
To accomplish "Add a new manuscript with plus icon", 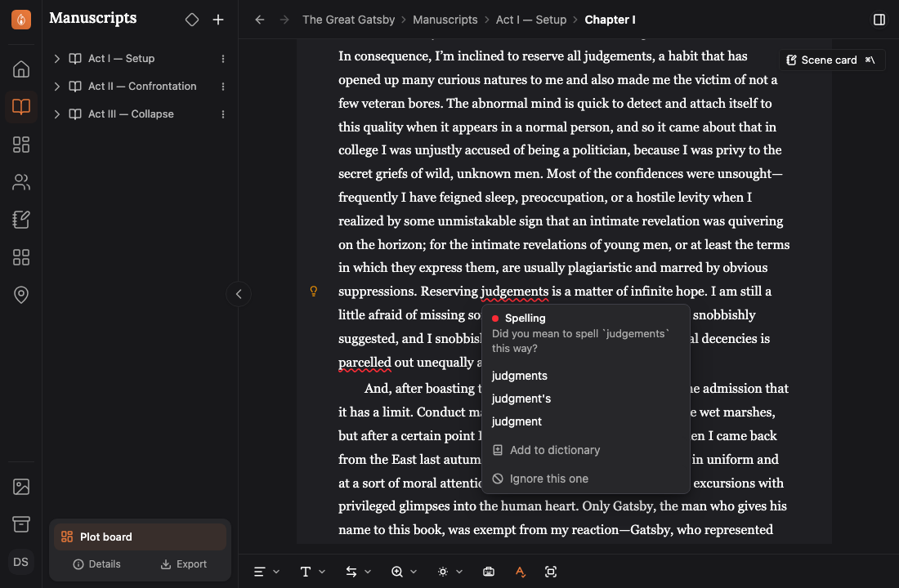I will [x=218, y=20].
